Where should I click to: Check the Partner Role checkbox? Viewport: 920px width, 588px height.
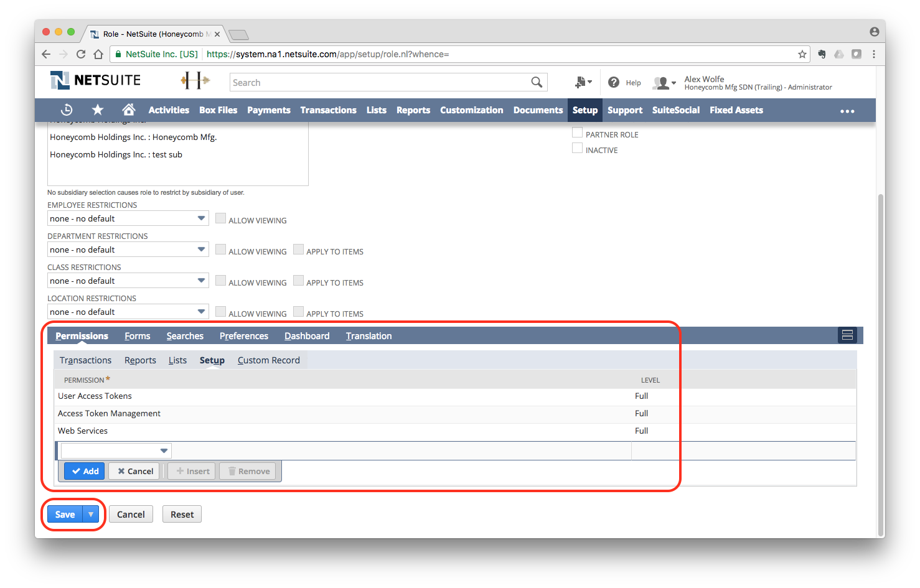(577, 133)
